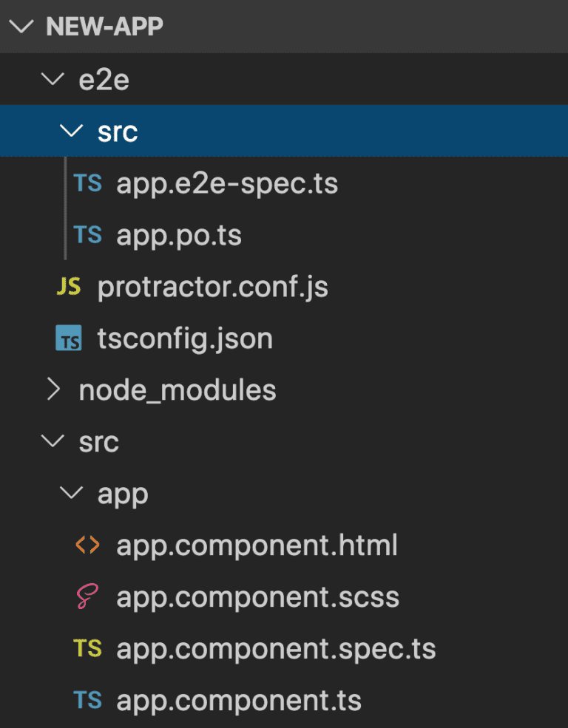Open protractor.conf.js

point(211,286)
